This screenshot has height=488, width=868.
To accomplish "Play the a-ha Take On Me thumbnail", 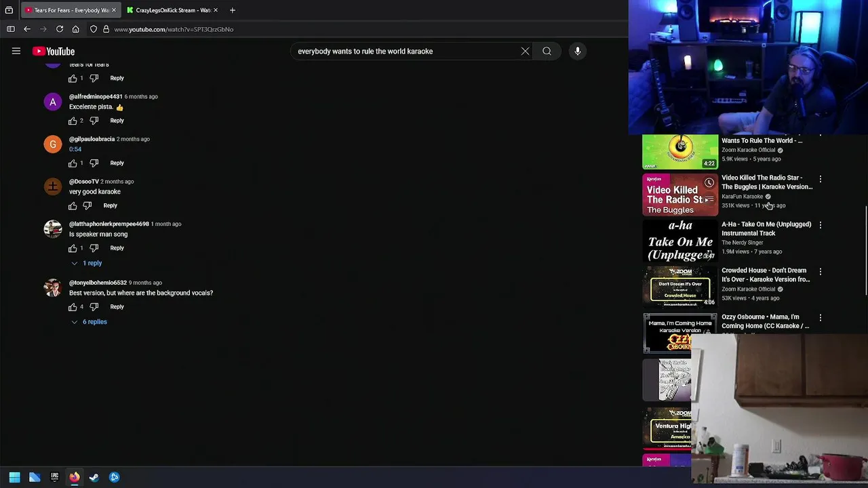I will tap(680, 241).
